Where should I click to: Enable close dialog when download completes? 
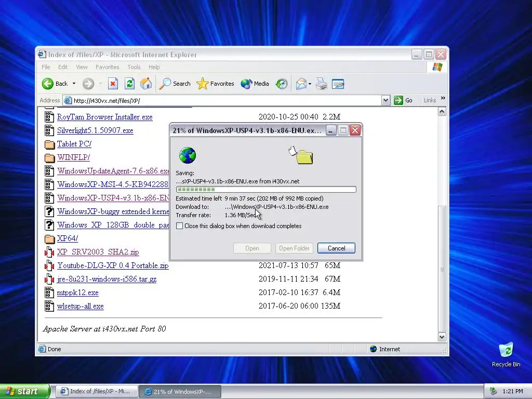click(x=179, y=226)
